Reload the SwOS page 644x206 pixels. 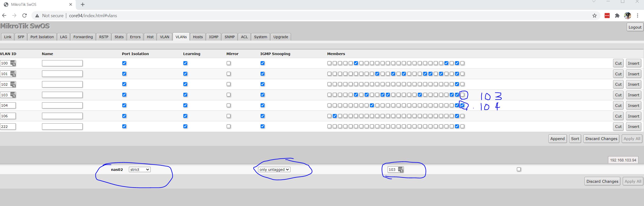pyautogui.click(x=25, y=16)
